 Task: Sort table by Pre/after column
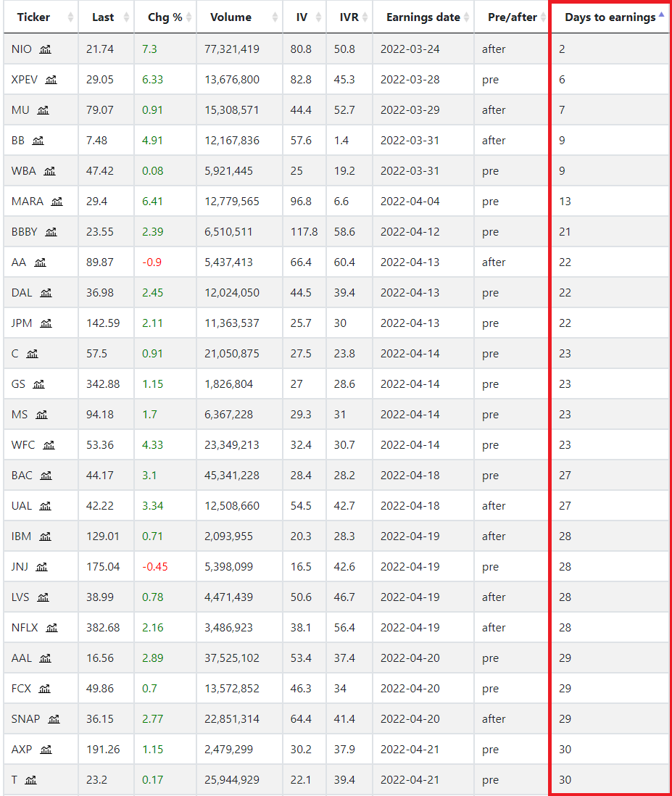click(512, 17)
